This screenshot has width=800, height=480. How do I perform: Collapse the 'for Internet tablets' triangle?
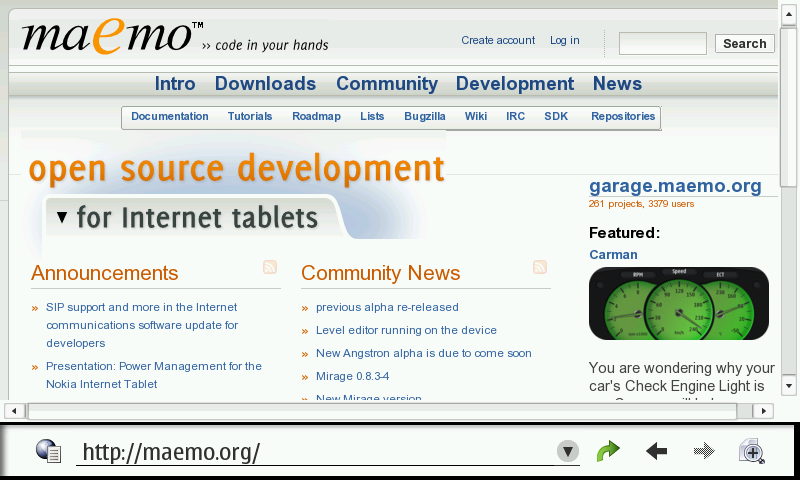[62, 217]
